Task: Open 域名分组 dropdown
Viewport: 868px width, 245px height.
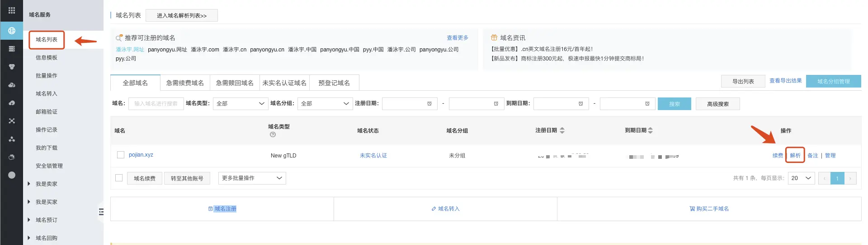Action: coord(325,104)
